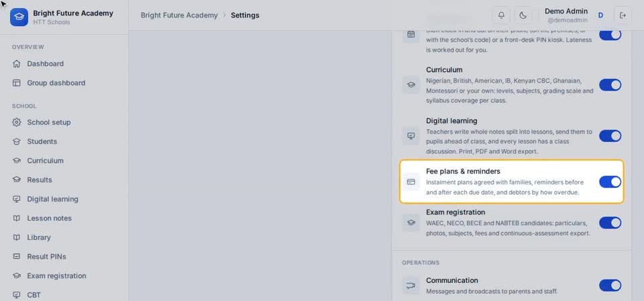Click the HTT Schools subtitle text
The height and width of the screenshot is (301, 644).
coord(52,22)
